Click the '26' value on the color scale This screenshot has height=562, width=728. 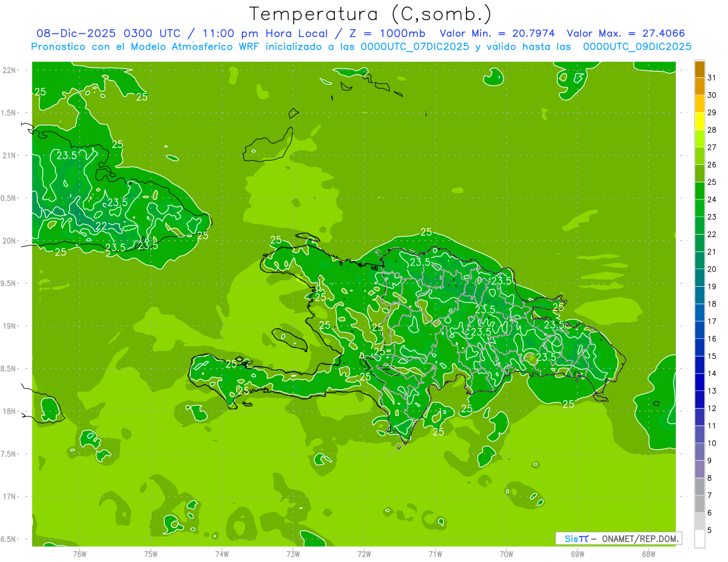point(712,165)
